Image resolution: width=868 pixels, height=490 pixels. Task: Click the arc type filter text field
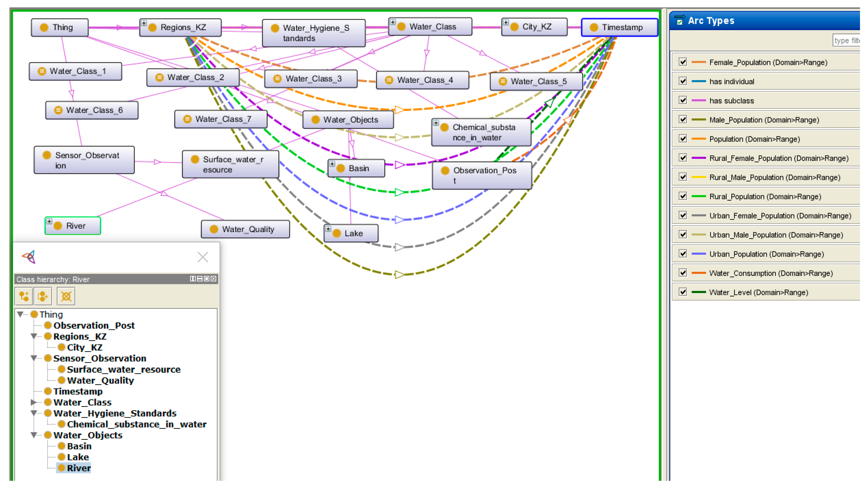(846, 40)
